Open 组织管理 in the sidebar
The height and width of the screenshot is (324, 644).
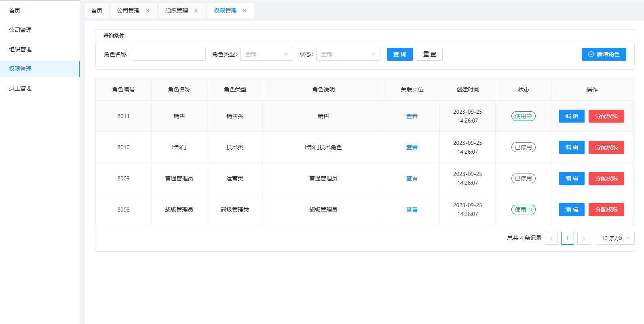[x=40, y=49]
